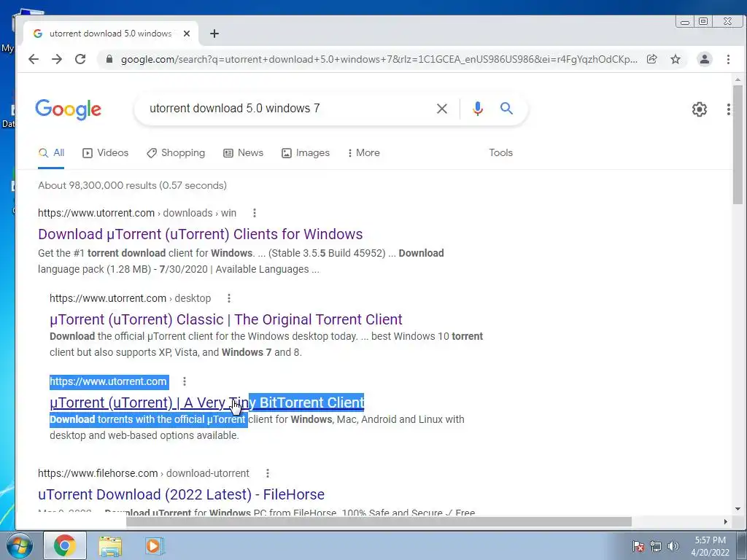
Task: Select the All search tab
Action: (52, 153)
